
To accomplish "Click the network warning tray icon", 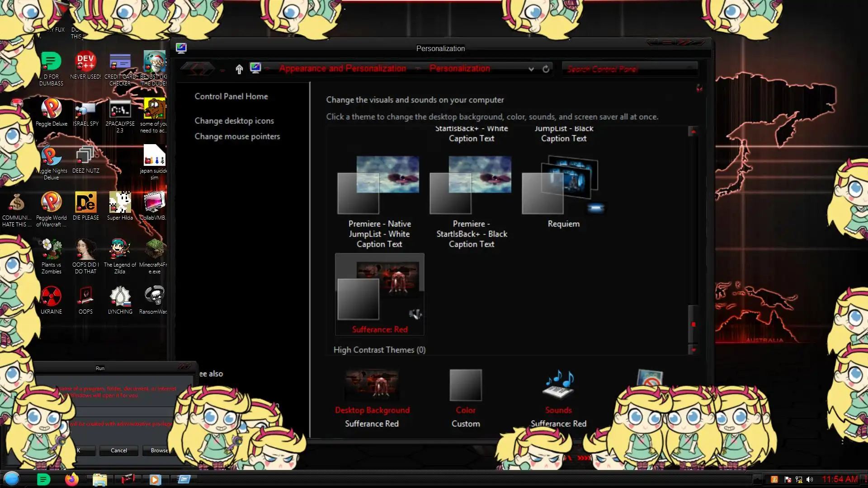I will [799, 479].
